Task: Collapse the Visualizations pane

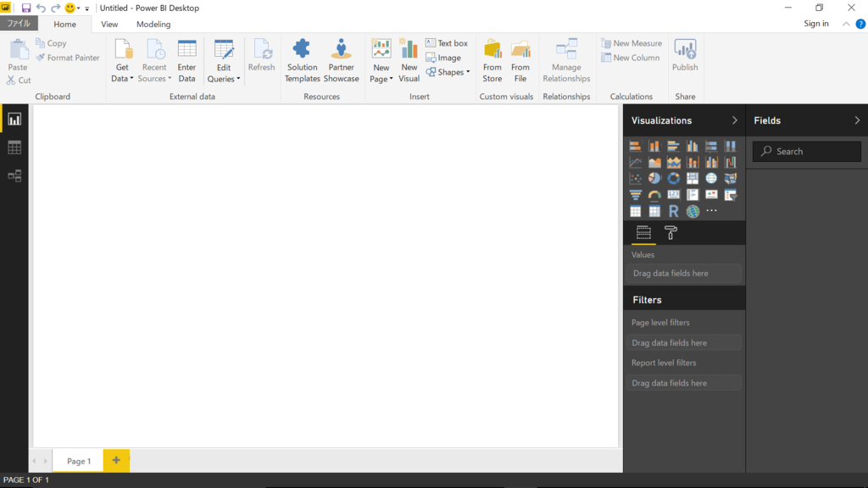Action: 735,120
